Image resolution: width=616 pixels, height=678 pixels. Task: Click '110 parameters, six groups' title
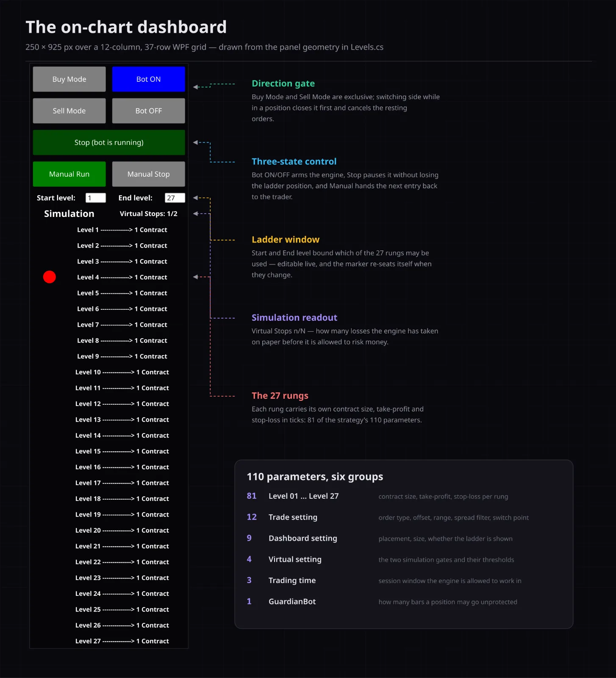(x=315, y=477)
